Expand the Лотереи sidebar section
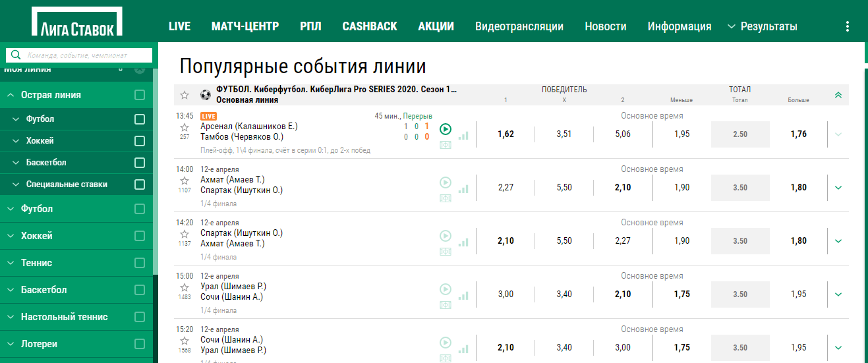868x363 pixels. (11, 344)
